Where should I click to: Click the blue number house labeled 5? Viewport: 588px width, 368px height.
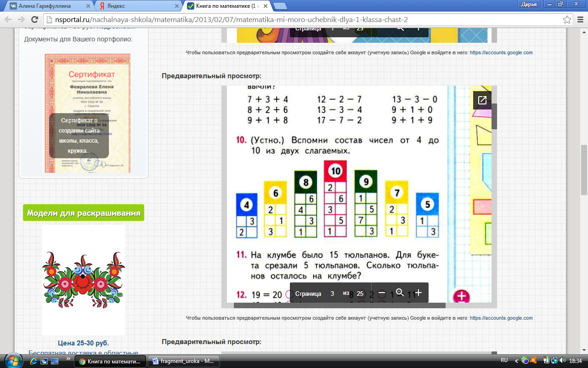[x=427, y=215]
